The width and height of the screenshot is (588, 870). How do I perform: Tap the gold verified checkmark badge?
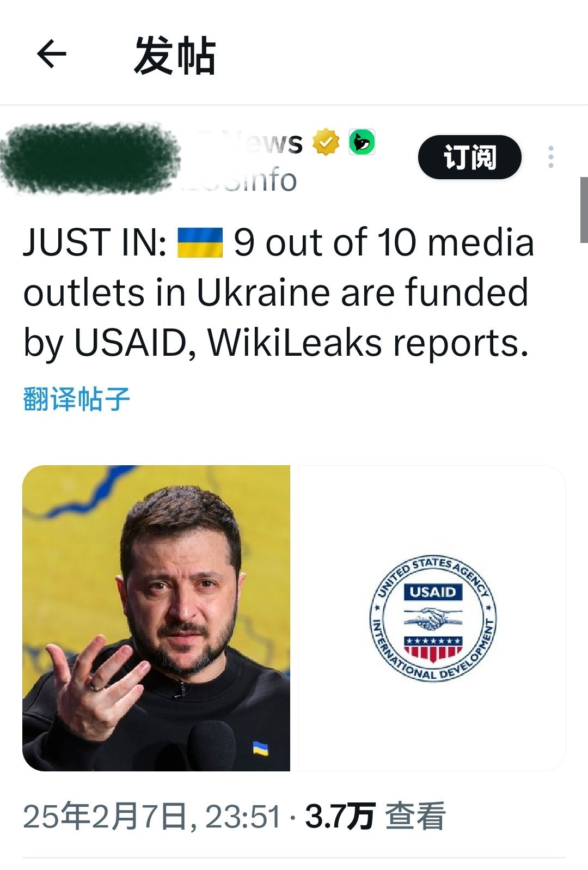coord(326,142)
